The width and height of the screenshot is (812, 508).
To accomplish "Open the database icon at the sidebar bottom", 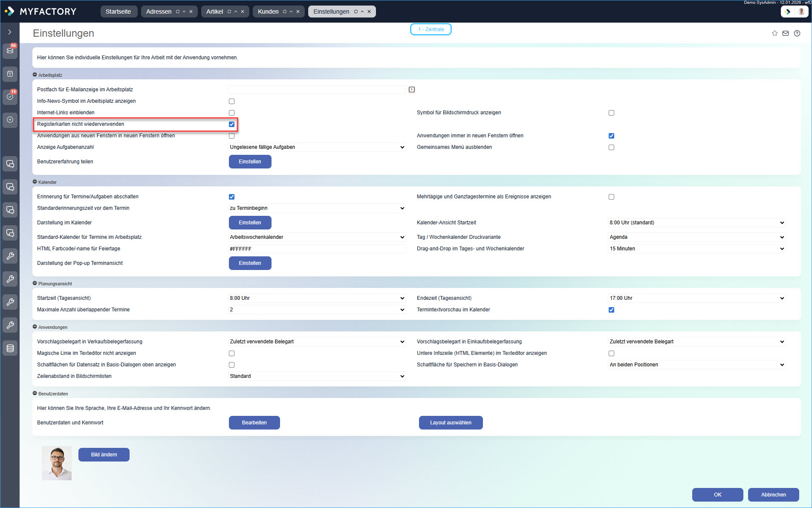I will tap(10, 348).
